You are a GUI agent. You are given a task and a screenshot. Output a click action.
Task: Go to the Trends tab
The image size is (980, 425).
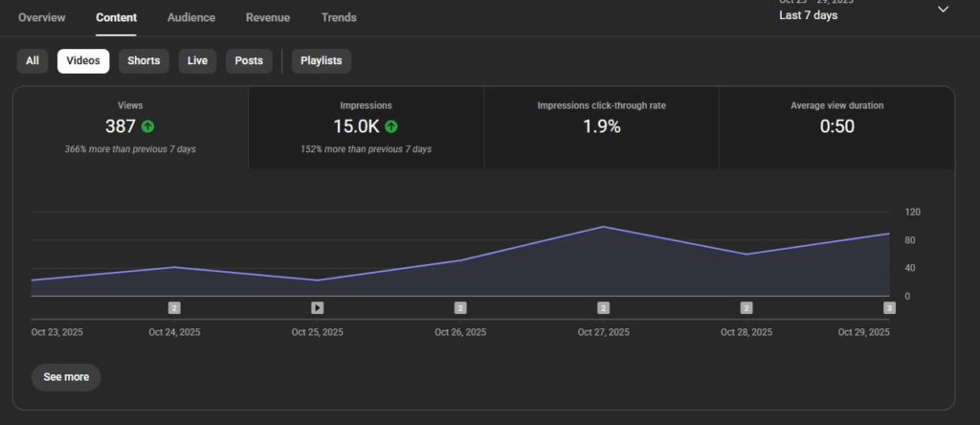pos(339,17)
